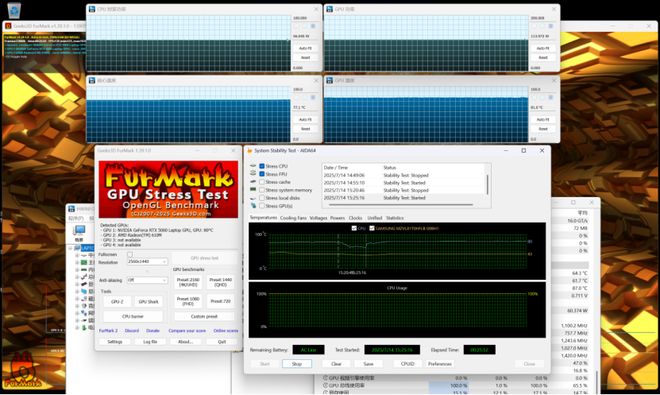Tick the Fullscreen checkbox in FurMark
660x395 pixels.
[x=130, y=254]
